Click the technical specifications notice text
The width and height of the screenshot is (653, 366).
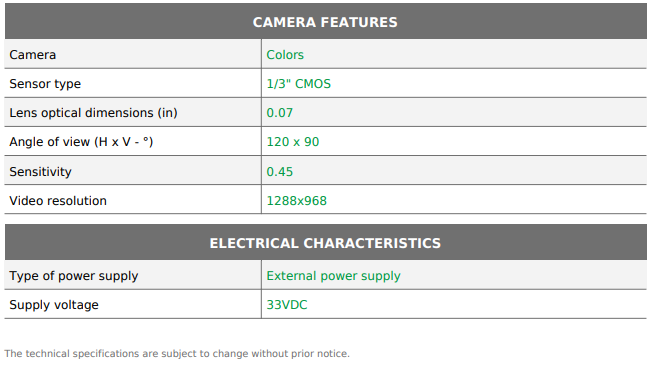click(177, 354)
